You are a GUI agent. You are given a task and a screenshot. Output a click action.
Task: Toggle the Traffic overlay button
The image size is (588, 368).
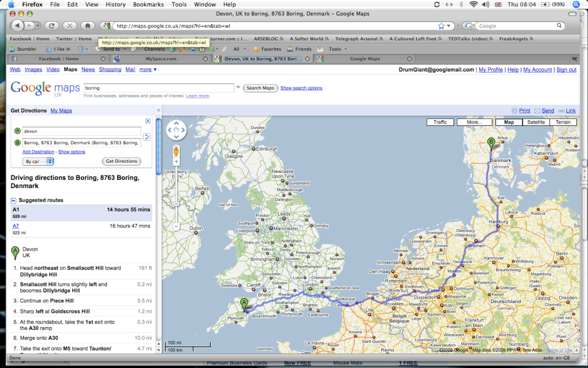[x=440, y=122]
